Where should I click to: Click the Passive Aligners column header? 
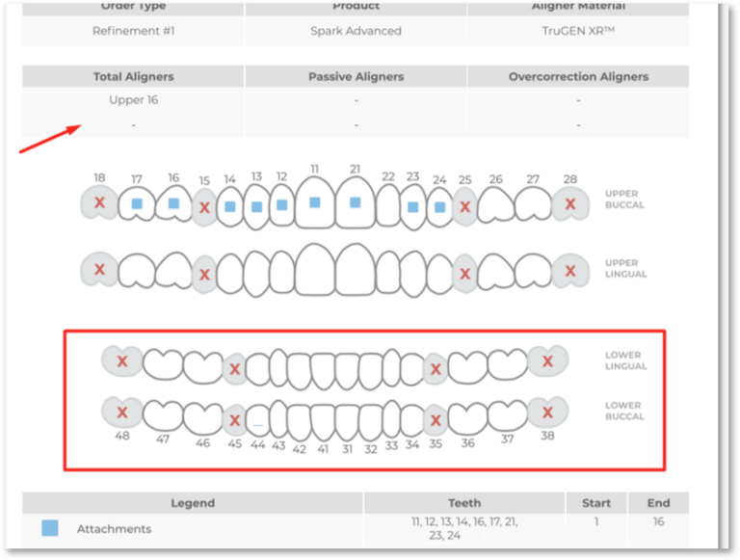[x=356, y=76]
